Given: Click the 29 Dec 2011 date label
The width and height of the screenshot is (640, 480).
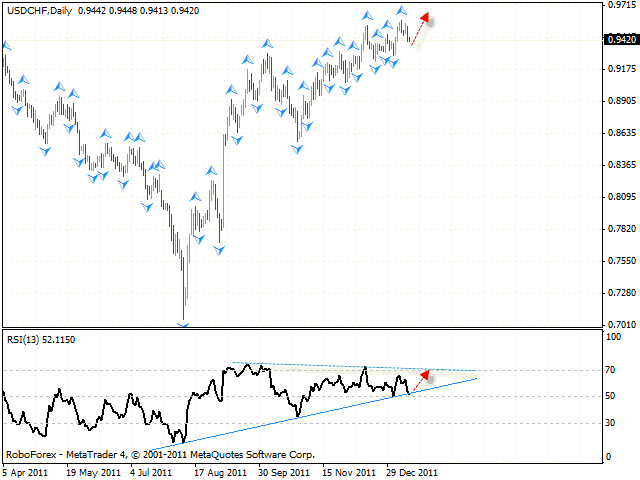Looking at the screenshot, I should click(x=410, y=471).
